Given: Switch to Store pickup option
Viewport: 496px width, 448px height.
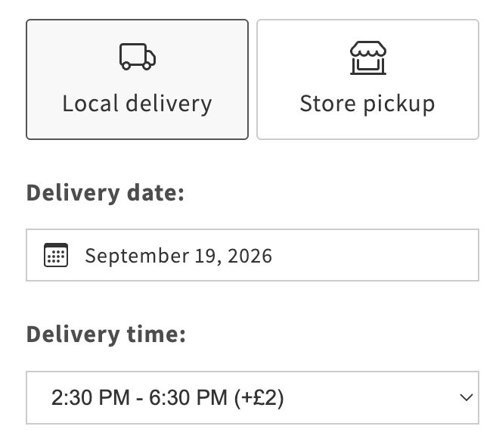Looking at the screenshot, I should pyautogui.click(x=368, y=79).
